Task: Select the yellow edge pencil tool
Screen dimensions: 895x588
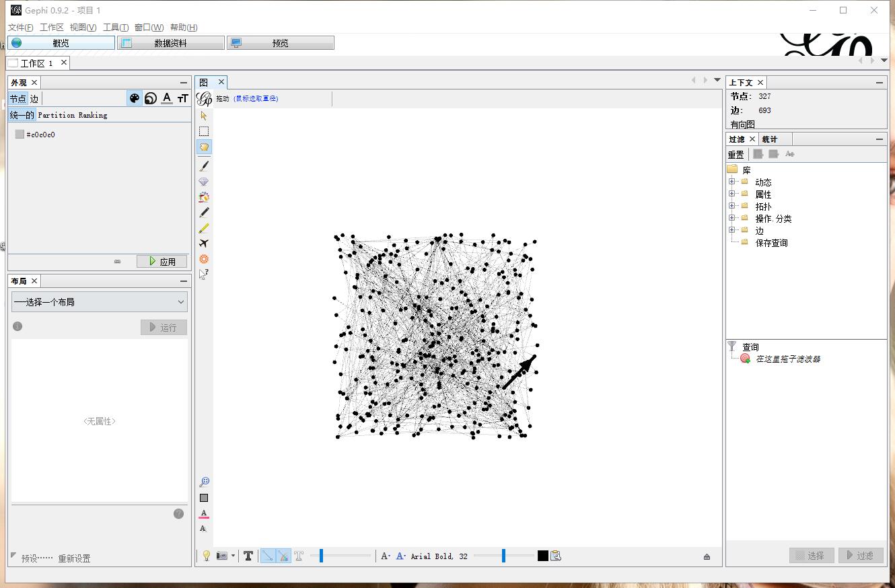Action: (x=204, y=228)
